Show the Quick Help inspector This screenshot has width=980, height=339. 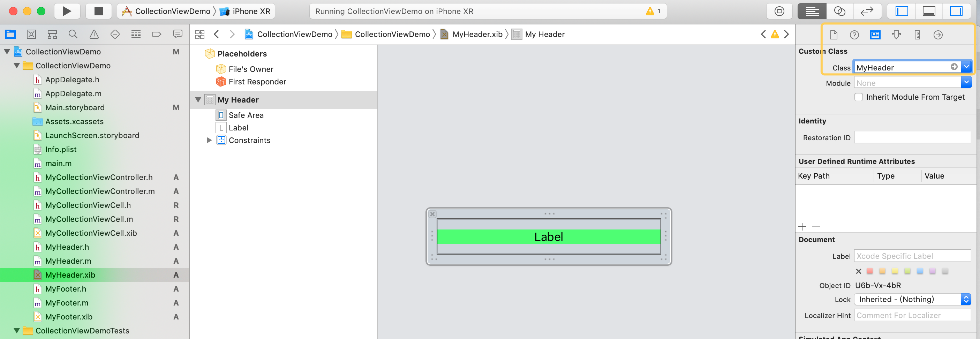click(x=854, y=35)
